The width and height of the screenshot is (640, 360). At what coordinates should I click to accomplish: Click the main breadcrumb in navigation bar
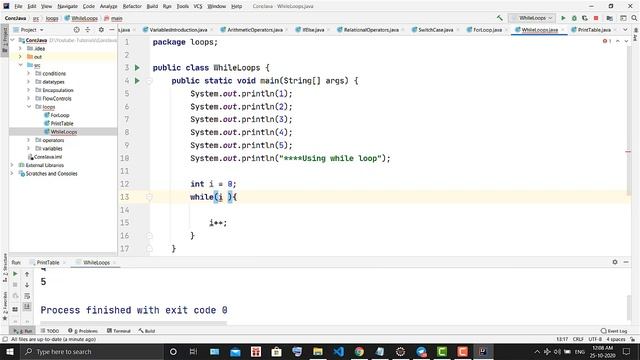point(113,18)
